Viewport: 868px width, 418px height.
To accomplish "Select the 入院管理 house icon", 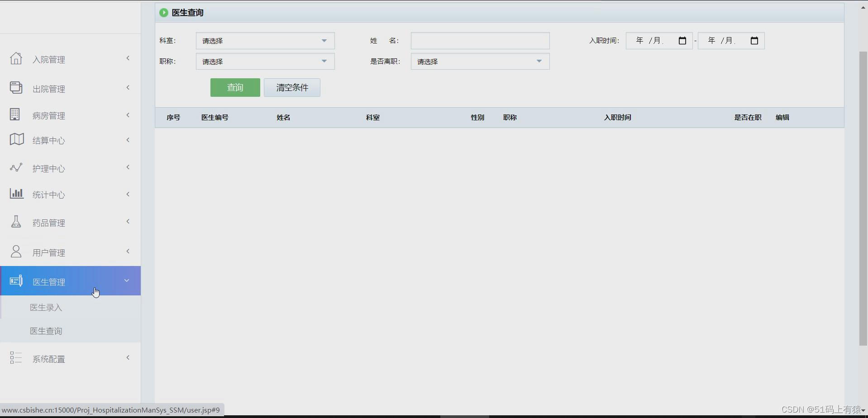I will click(16, 58).
